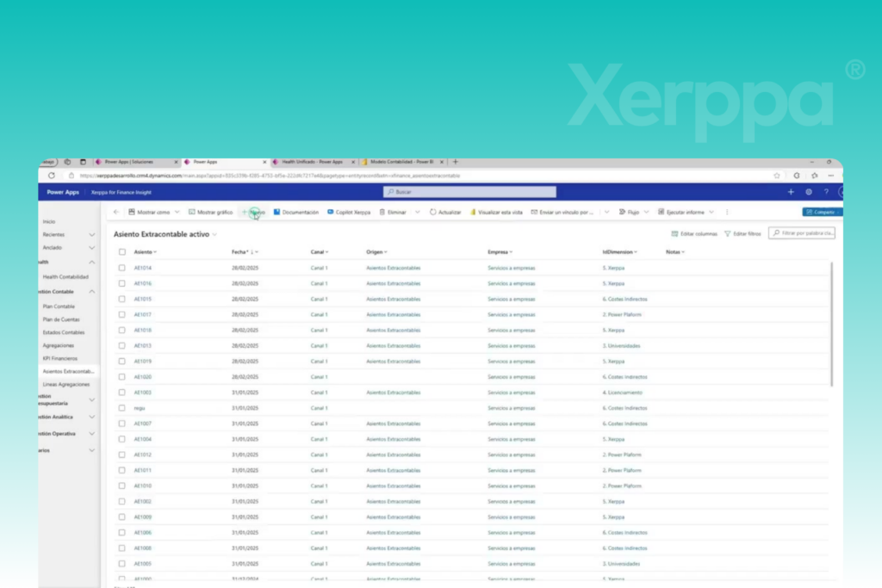Expand the Eliminar dropdown arrow
Image resolution: width=882 pixels, height=588 pixels.
click(x=418, y=212)
